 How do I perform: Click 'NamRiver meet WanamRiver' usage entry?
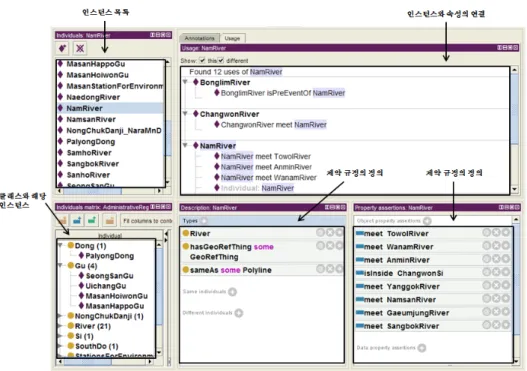(269, 177)
